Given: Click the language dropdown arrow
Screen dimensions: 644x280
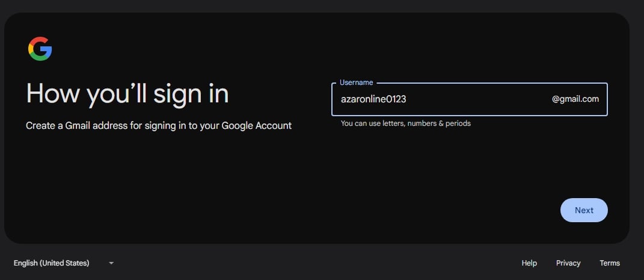Looking at the screenshot, I should (x=111, y=263).
